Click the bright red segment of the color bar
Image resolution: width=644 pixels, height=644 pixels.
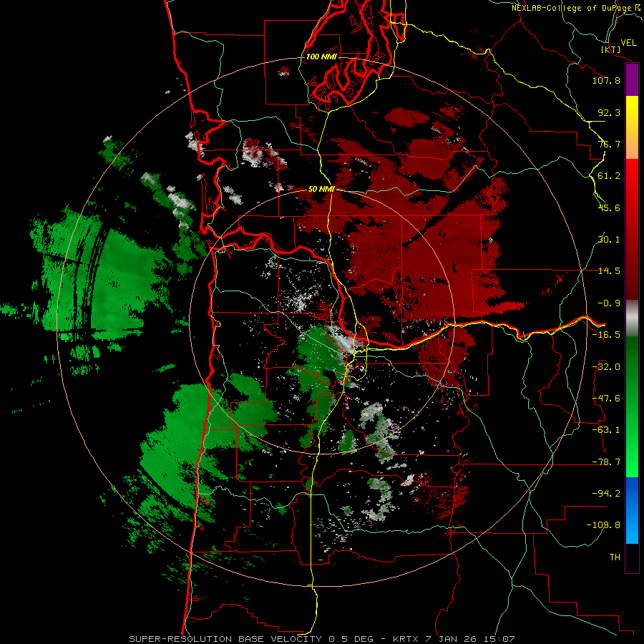632,230
